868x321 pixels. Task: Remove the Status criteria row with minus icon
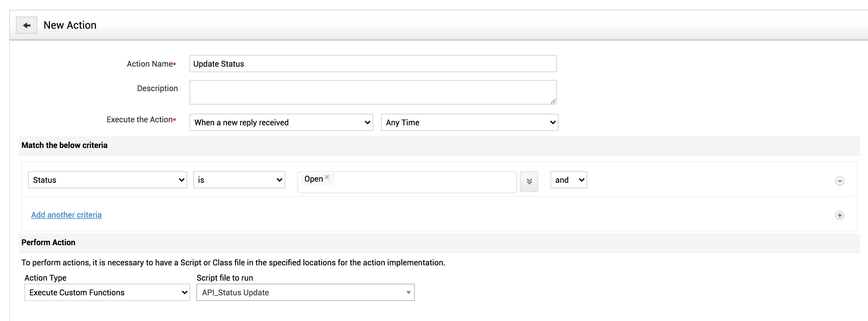(839, 181)
